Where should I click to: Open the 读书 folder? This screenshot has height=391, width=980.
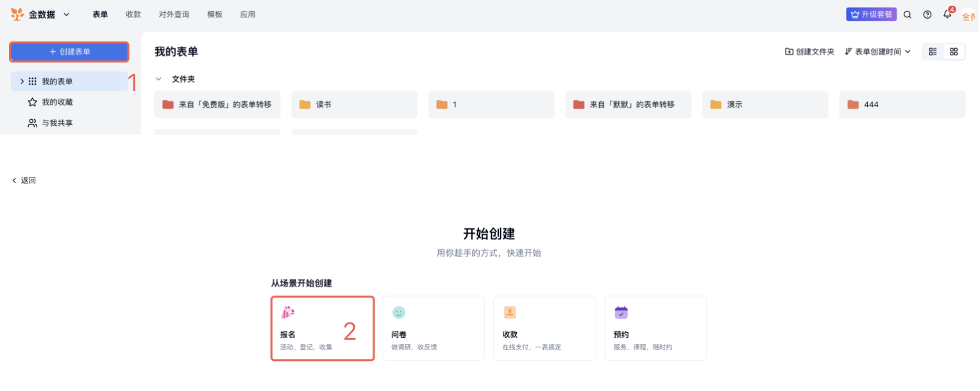pos(354,104)
